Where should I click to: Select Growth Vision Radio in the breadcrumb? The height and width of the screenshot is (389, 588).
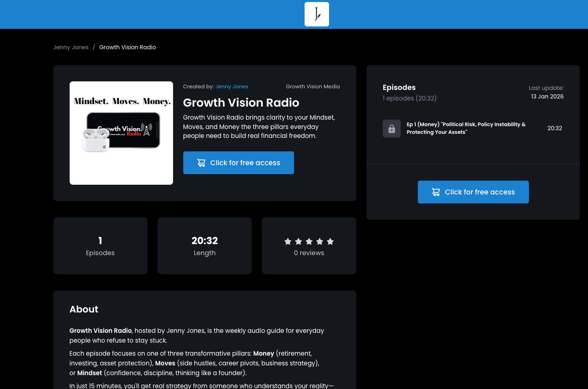click(x=127, y=47)
